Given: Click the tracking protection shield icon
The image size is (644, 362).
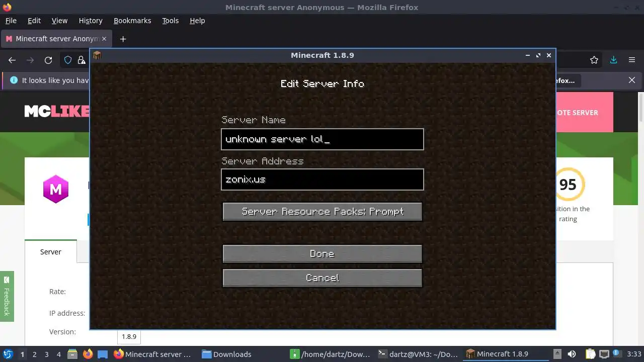Looking at the screenshot, I should click(x=68, y=60).
